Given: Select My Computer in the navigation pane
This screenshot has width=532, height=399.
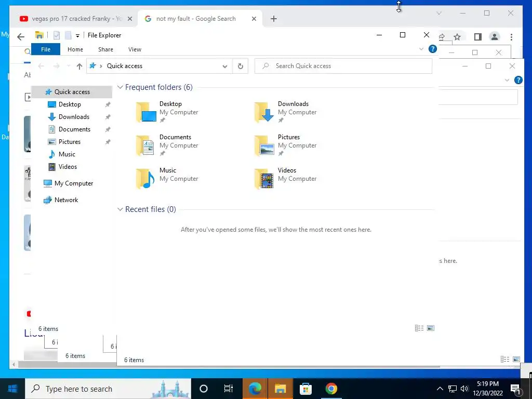Looking at the screenshot, I should point(73,183).
